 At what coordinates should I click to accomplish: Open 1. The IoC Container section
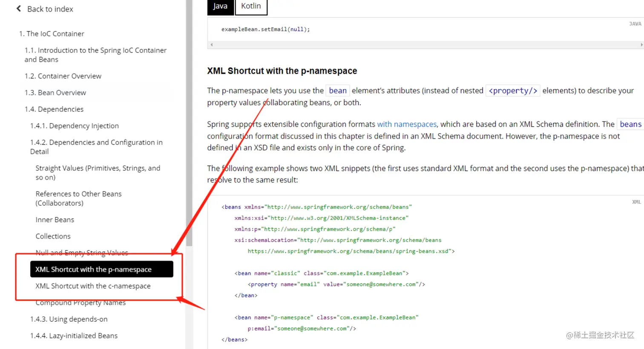[52, 34]
